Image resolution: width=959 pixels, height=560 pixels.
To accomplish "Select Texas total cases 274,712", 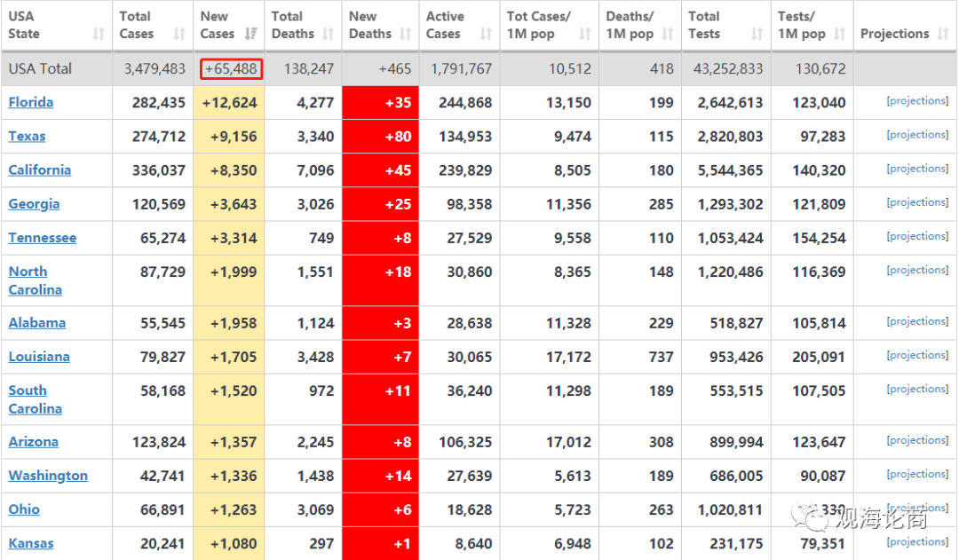I will (x=159, y=137).
